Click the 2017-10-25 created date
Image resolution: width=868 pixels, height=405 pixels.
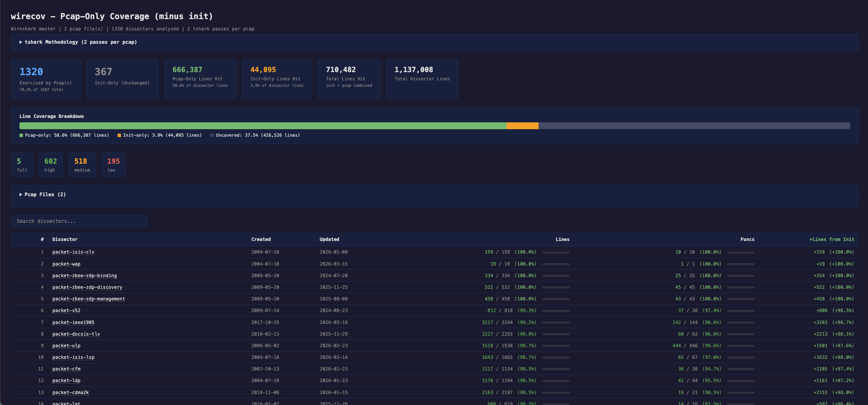(x=265, y=322)
